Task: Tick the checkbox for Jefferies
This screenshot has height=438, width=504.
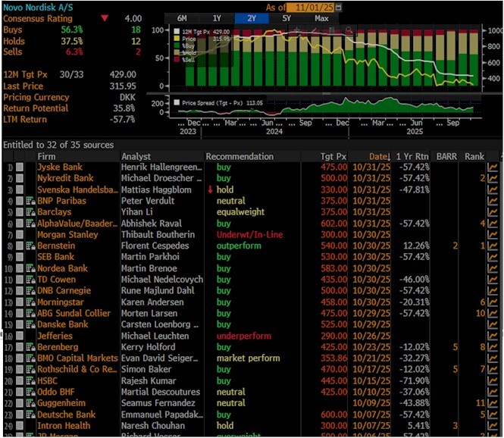Action: (x=20, y=336)
